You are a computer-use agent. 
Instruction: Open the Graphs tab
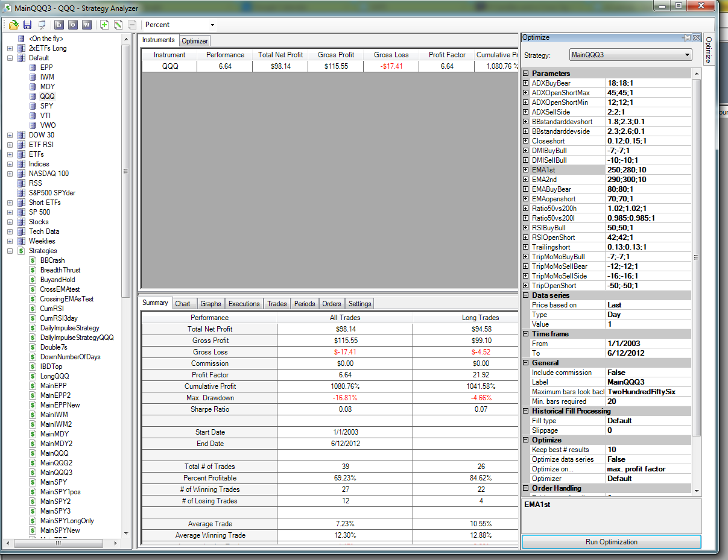(x=210, y=304)
